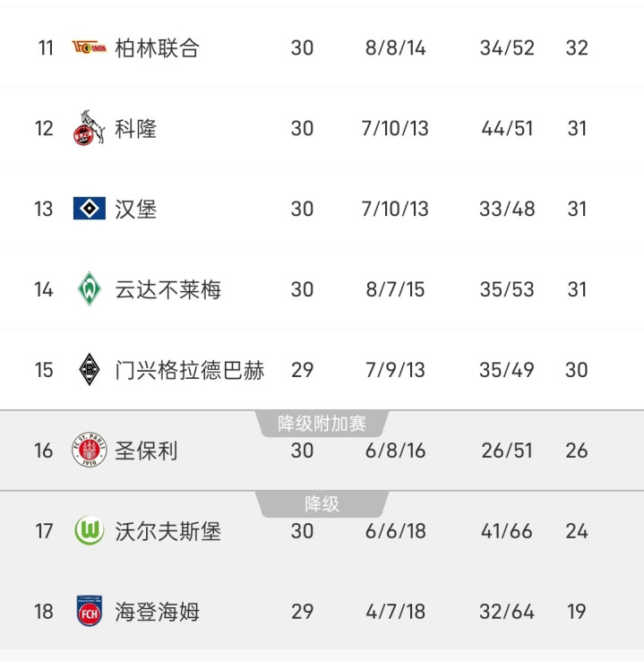Click the Köln goat logo
The image size is (644, 661).
point(89,128)
